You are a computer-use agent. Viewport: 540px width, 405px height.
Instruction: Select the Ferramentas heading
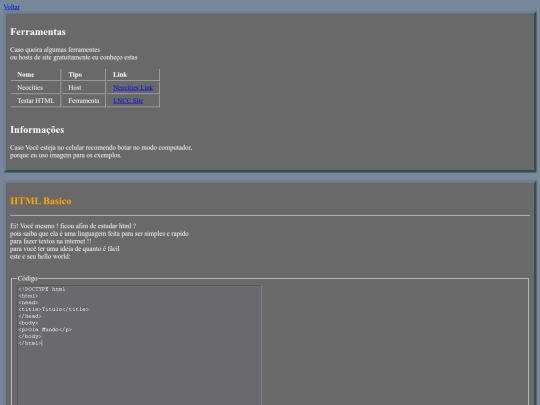click(x=38, y=32)
